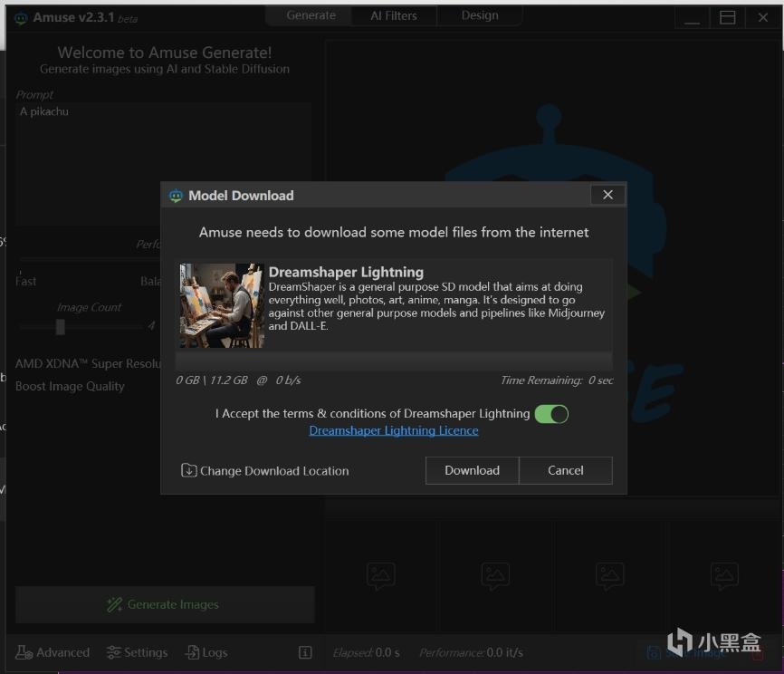
Task: Click the '0 GB | 11.2 GB' download size text
Action: tap(212, 380)
